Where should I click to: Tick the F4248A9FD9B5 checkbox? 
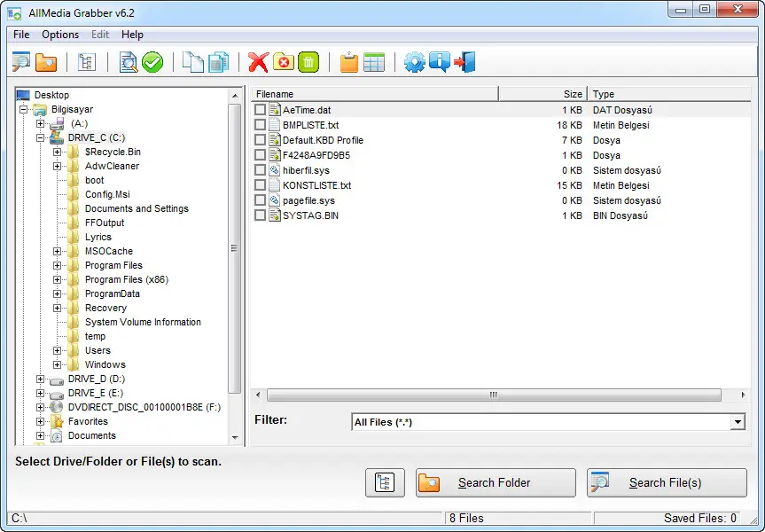pos(260,155)
